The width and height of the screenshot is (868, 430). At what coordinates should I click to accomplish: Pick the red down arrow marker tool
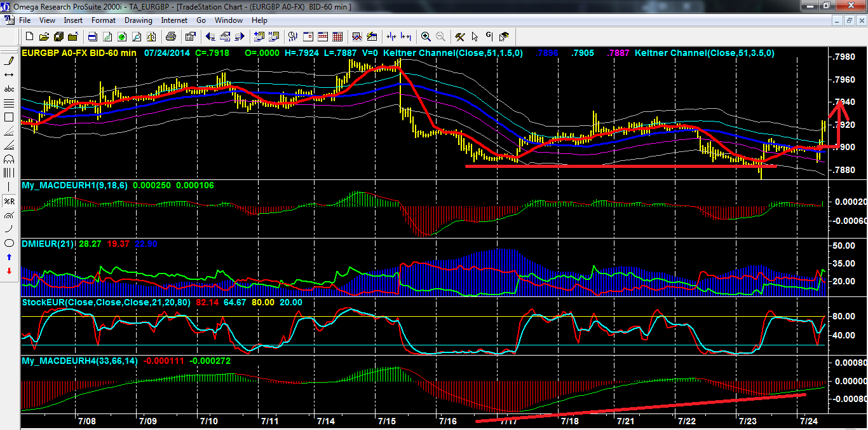click(9, 271)
